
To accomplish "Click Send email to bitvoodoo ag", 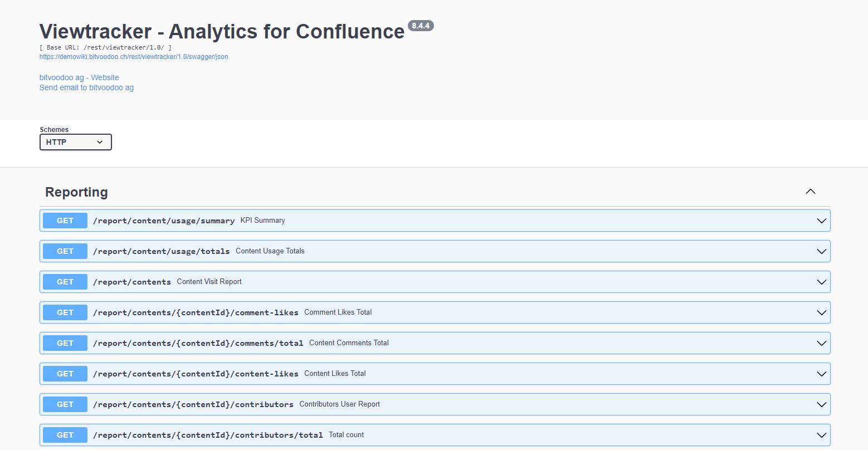I will pyautogui.click(x=86, y=87).
